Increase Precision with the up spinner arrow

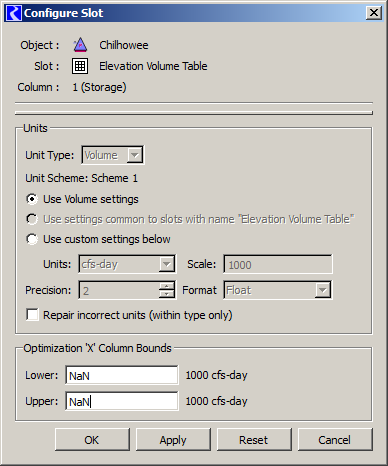(167, 286)
